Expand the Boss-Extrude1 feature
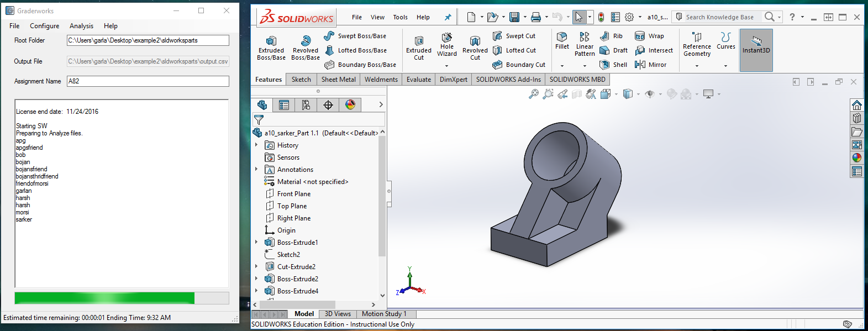 [x=256, y=243]
